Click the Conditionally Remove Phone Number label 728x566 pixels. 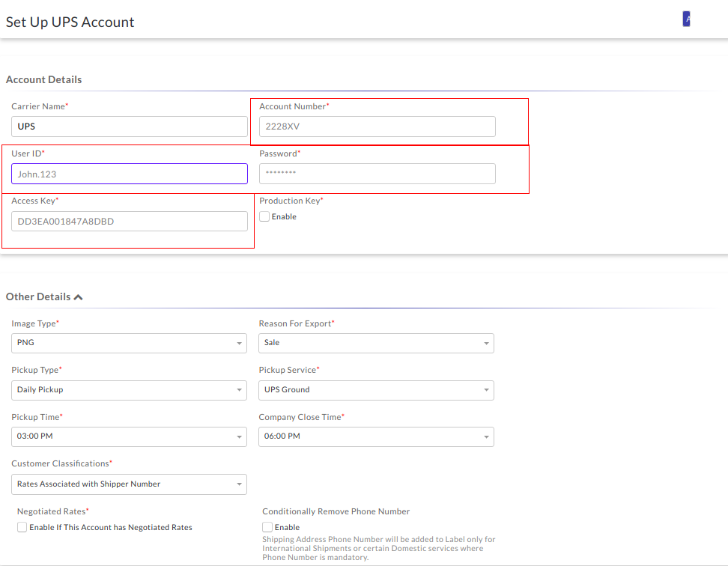(336, 511)
